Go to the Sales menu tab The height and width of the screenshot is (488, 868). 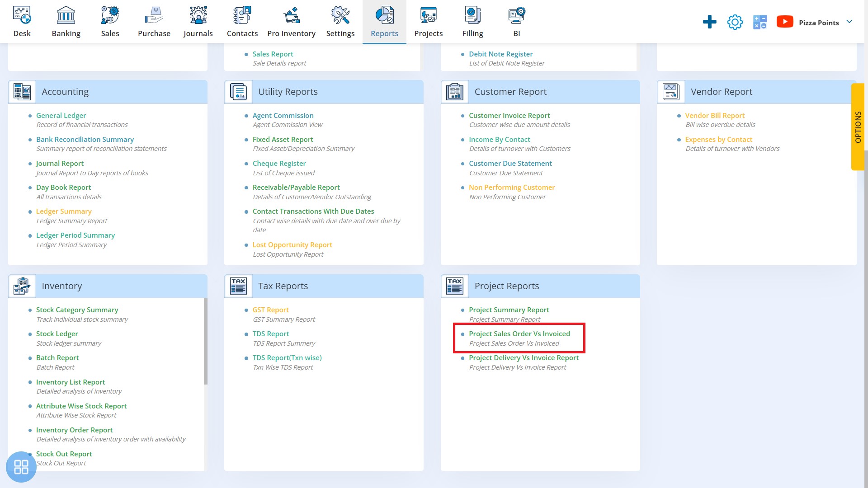point(110,33)
